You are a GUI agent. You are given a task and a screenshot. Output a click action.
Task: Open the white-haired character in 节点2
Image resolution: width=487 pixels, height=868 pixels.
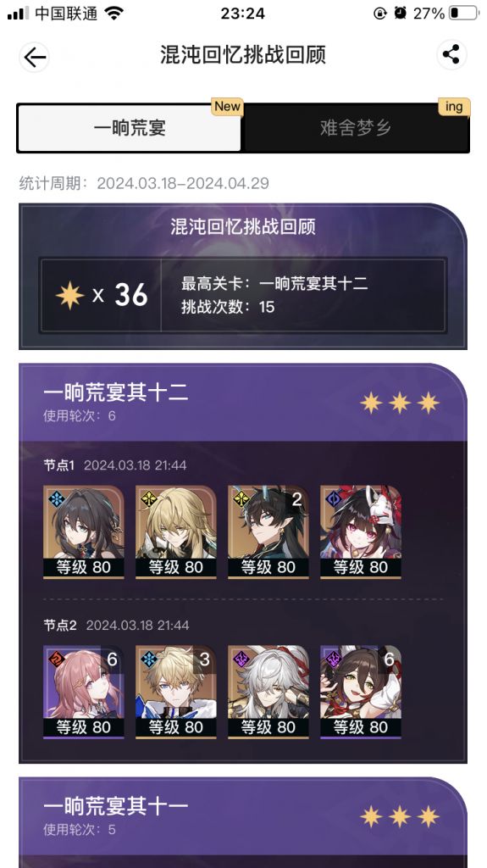coord(268,692)
